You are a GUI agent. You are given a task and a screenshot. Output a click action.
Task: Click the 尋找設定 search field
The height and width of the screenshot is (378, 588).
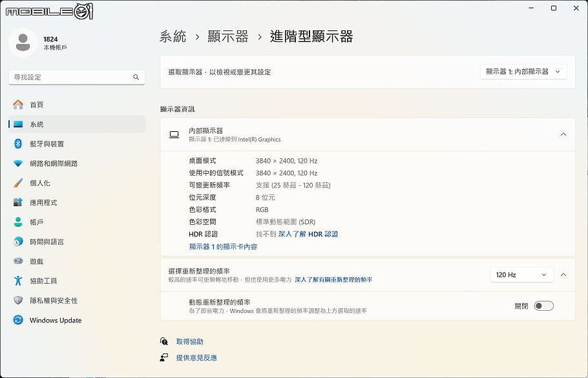tap(76, 77)
